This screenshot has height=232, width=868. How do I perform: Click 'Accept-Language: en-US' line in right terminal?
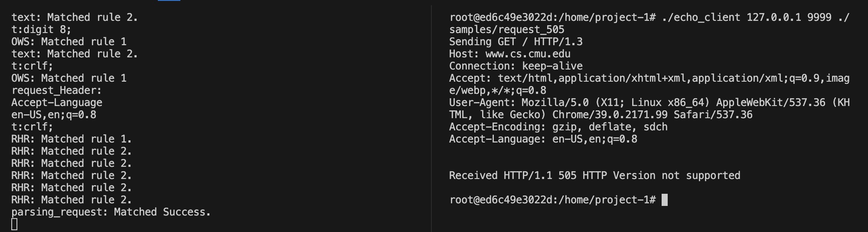click(x=543, y=139)
